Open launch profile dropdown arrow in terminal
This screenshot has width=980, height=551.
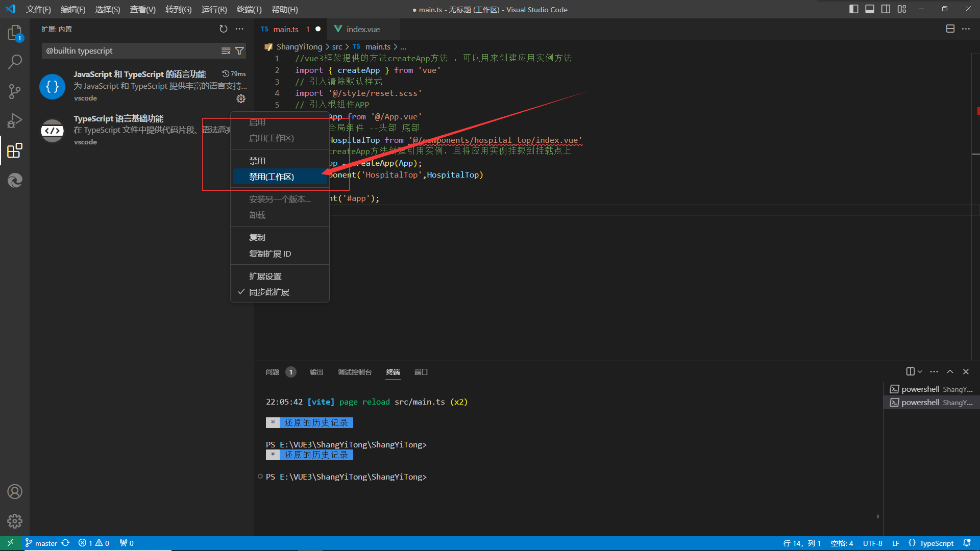coord(920,371)
